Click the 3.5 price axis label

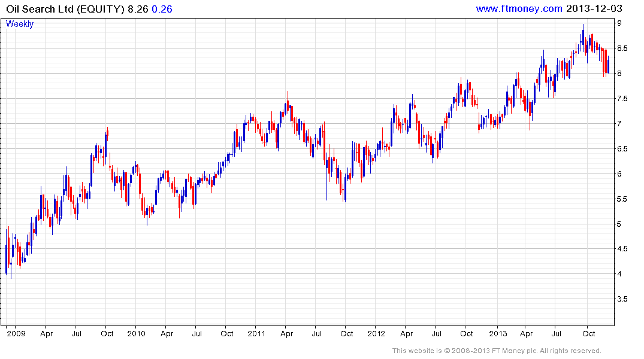tap(622, 299)
